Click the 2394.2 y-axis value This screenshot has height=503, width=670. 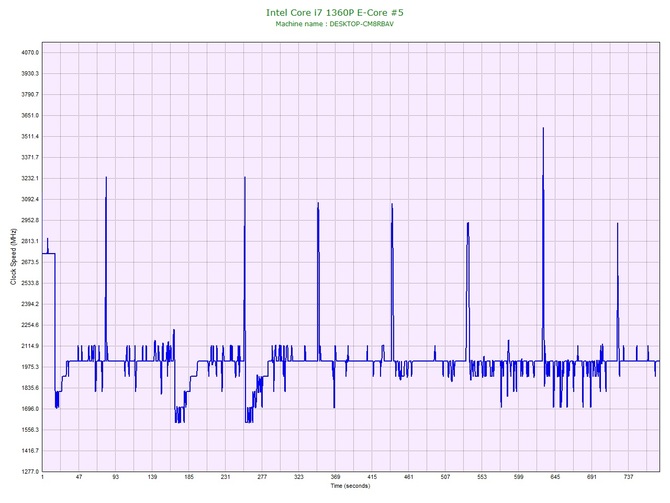[30, 304]
